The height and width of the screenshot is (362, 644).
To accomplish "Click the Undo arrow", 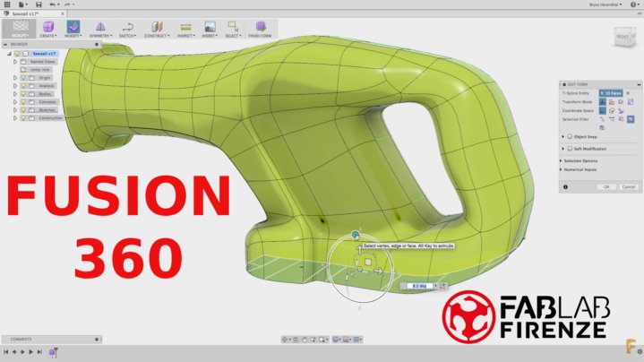I will click(53, 4).
